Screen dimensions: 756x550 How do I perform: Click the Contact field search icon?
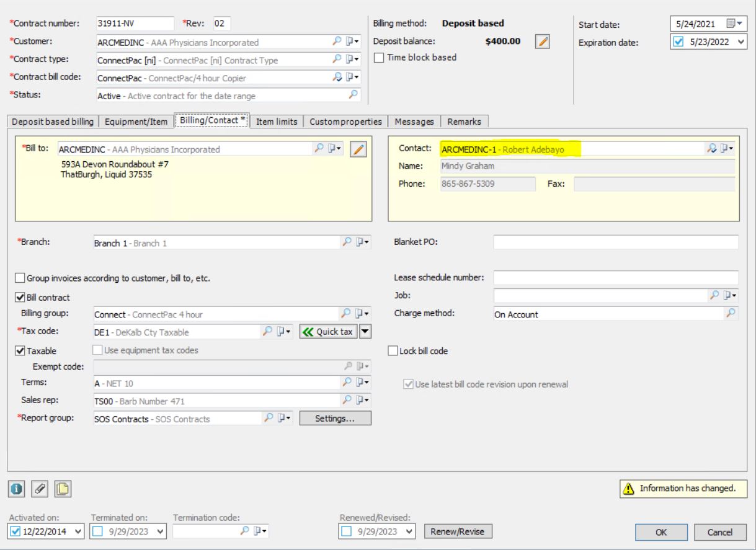click(712, 148)
